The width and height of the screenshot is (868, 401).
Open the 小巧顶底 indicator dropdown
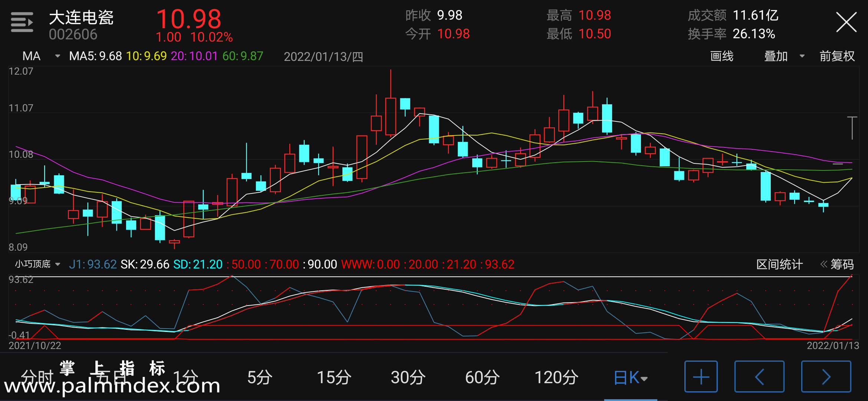click(x=37, y=264)
